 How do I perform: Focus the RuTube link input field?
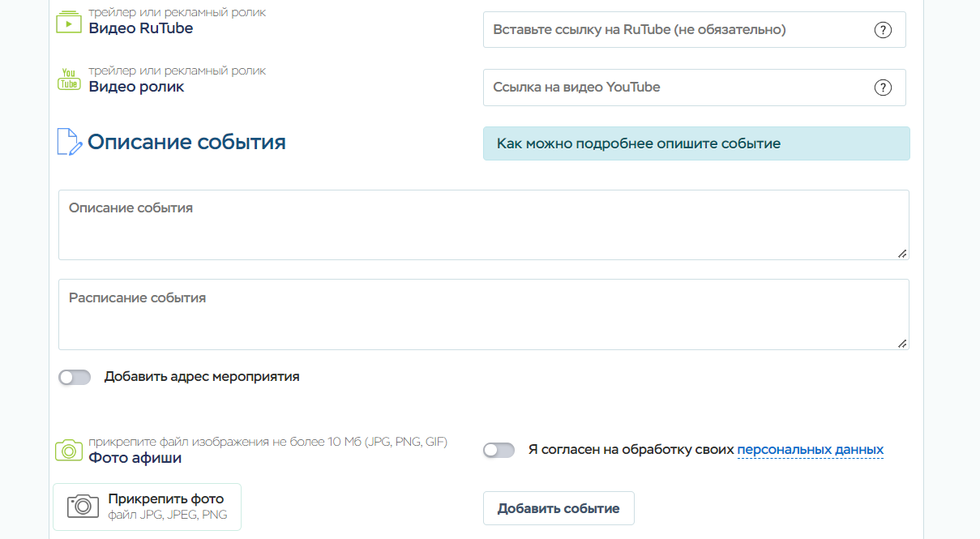(677, 30)
